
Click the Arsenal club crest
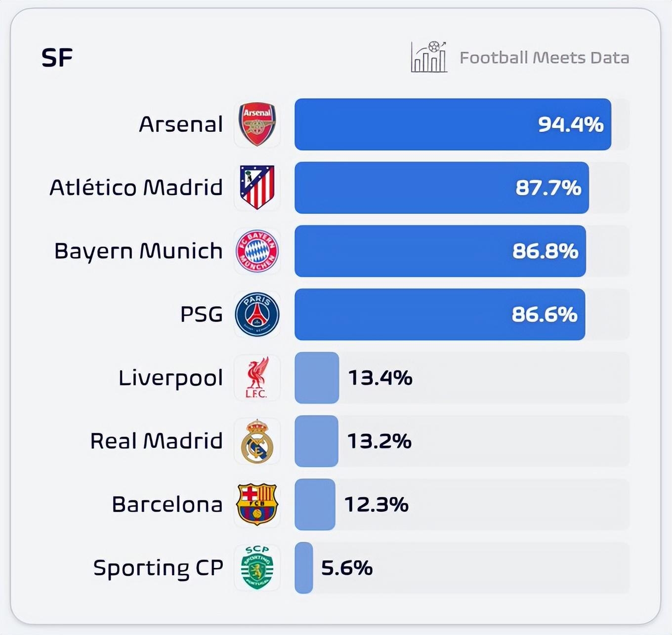(257, 124)
